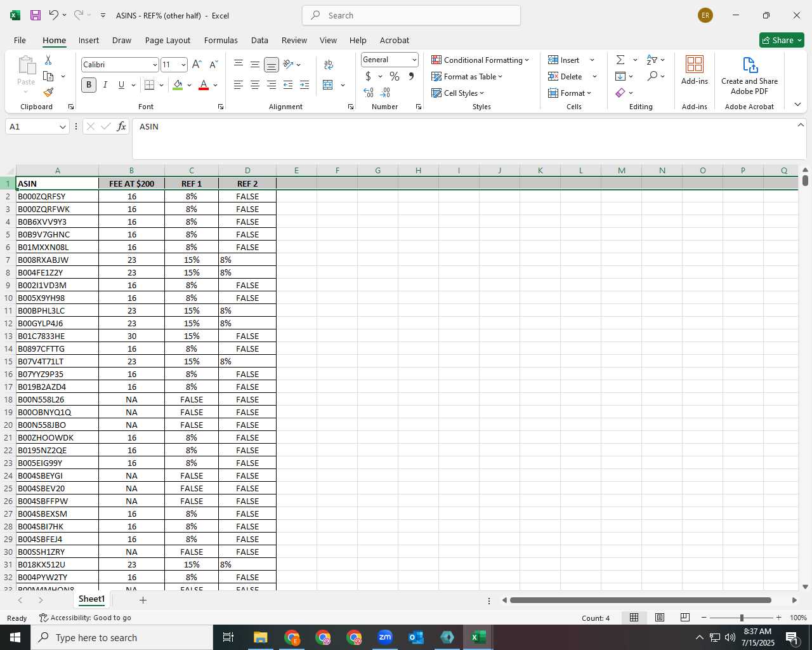The image size is (812, 650).
Task: Click the Comma Style icon
Action: (411, 76)
